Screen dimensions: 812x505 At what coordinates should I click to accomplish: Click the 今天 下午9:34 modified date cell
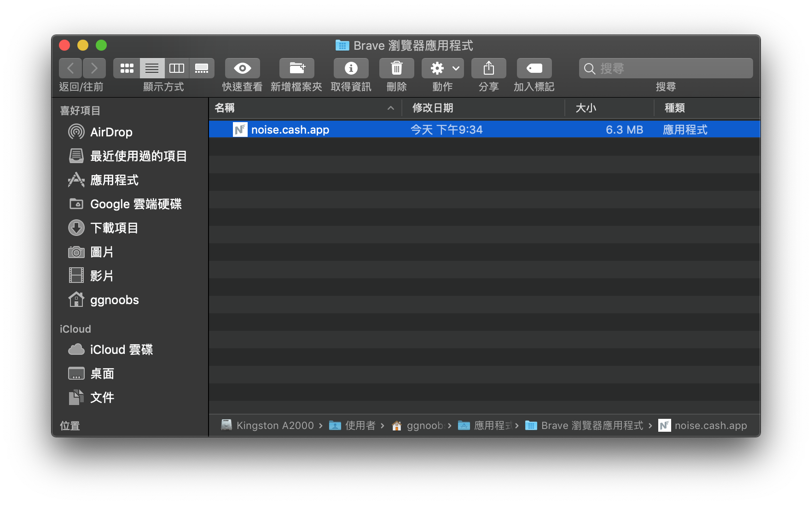click(x=447, y=129)
